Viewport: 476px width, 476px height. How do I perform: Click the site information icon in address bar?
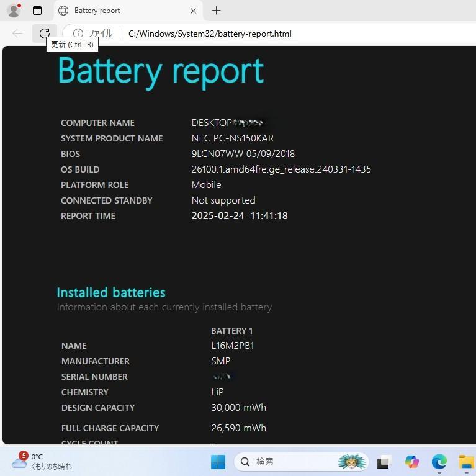point(78,34)
